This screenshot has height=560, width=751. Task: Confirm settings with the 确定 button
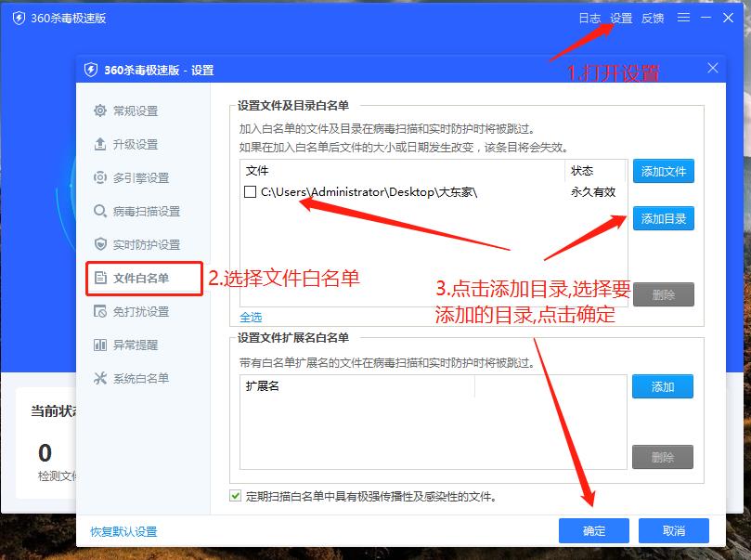[x=593, y=530]
